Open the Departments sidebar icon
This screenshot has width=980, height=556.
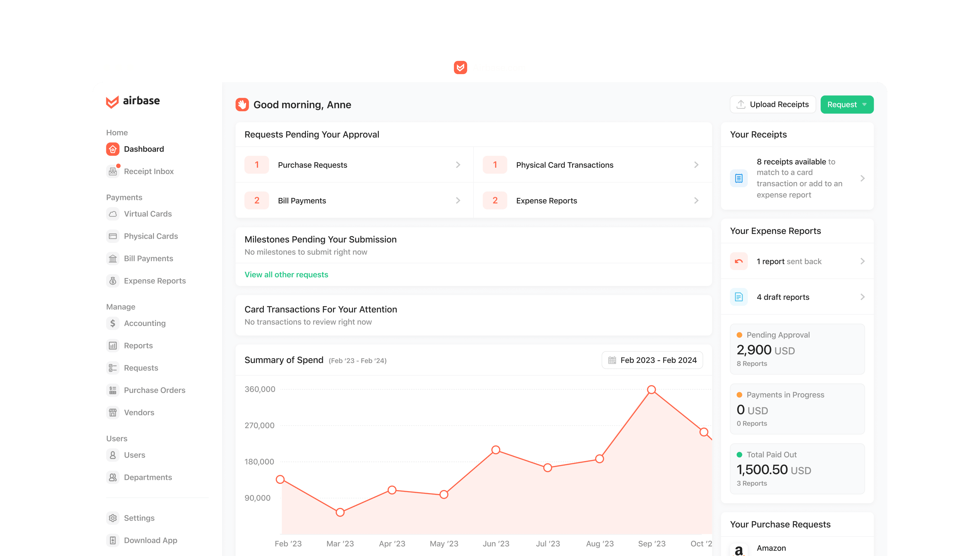(x=113, y=477)
